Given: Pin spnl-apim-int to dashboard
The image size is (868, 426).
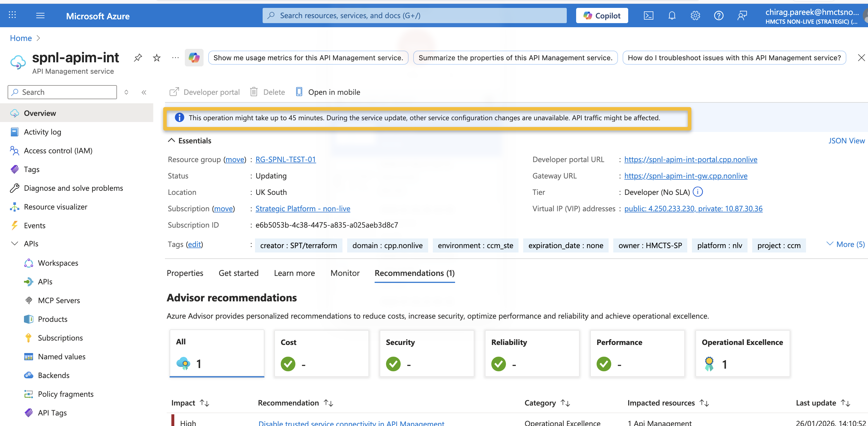Looking at the screenshot, I should click(138, 58).
